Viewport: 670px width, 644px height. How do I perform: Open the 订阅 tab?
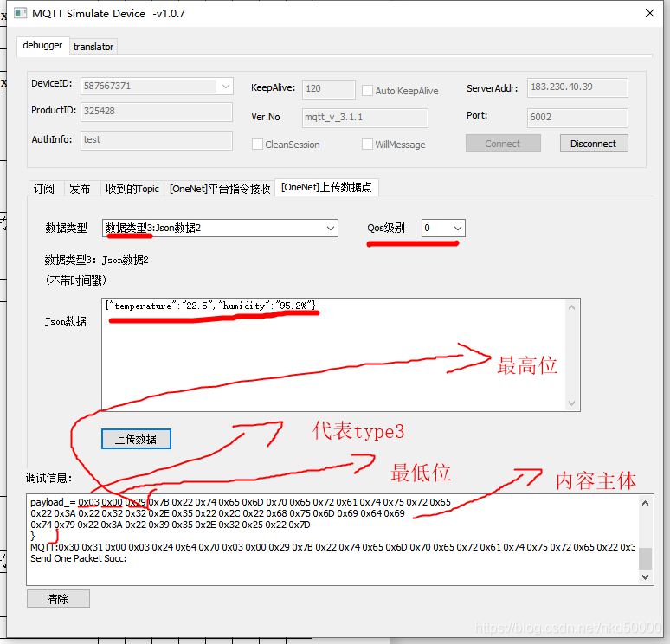pyautogui.click(x=44, y=189)
